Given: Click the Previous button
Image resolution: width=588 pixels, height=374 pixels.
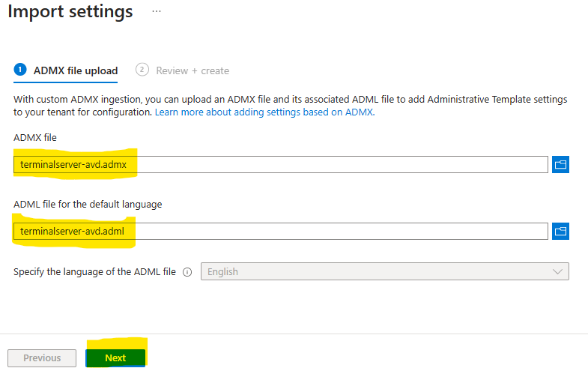Looking at the screenshot, I should tap(42, 358).
